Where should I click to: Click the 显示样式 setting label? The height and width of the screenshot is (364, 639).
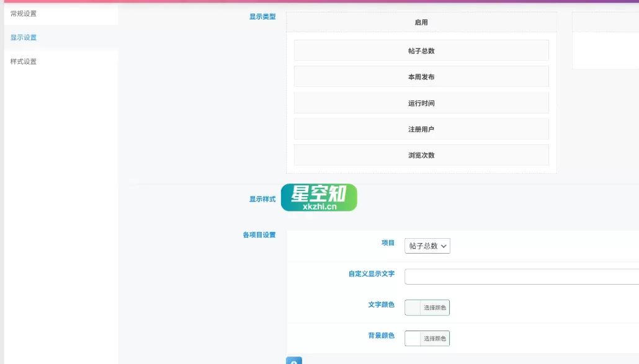[x=261, y=200]
